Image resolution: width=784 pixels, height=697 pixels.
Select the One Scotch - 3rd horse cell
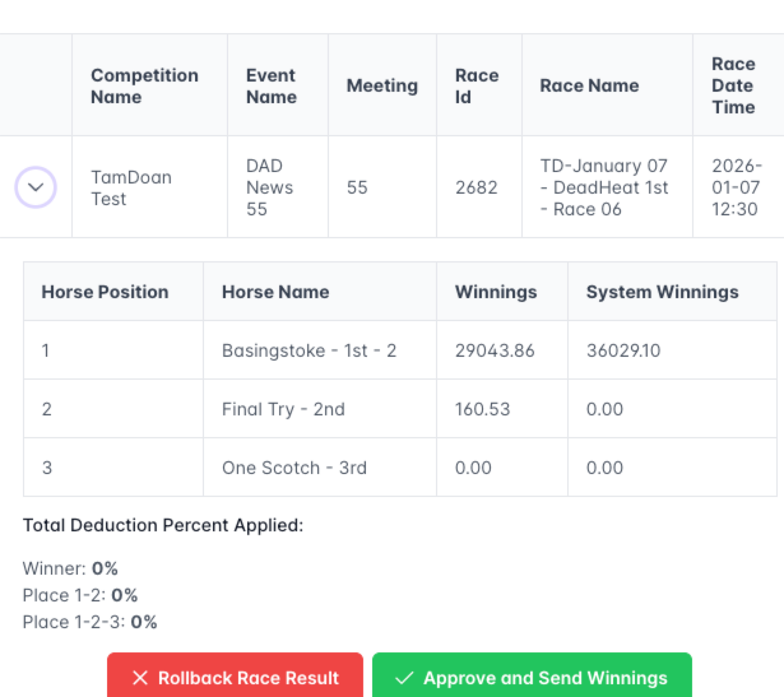tap(294, 468)
